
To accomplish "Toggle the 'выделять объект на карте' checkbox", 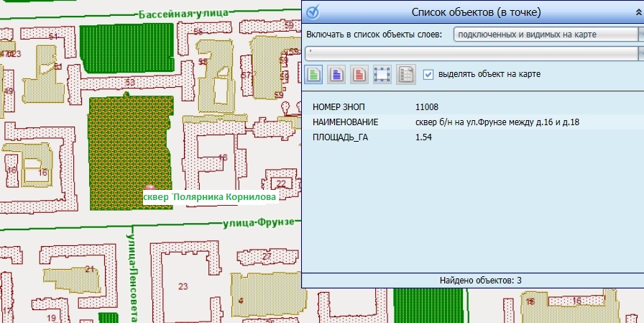I will pyautogui.click(x=428, y=74).
